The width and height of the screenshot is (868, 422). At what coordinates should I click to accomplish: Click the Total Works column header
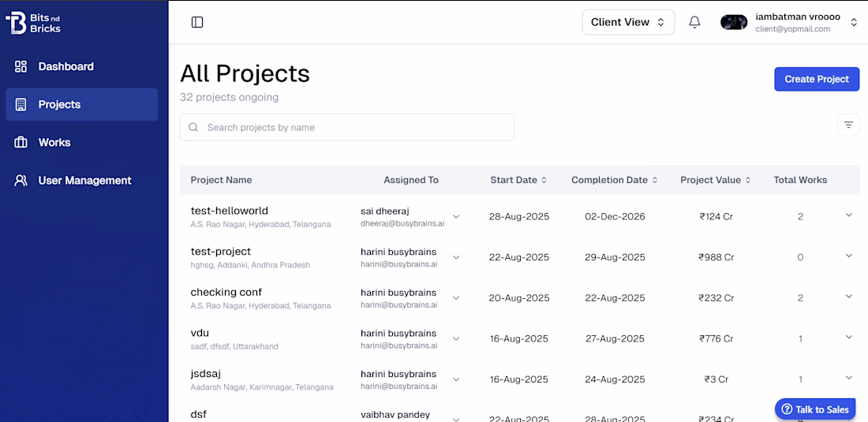[x=800, y=180]
